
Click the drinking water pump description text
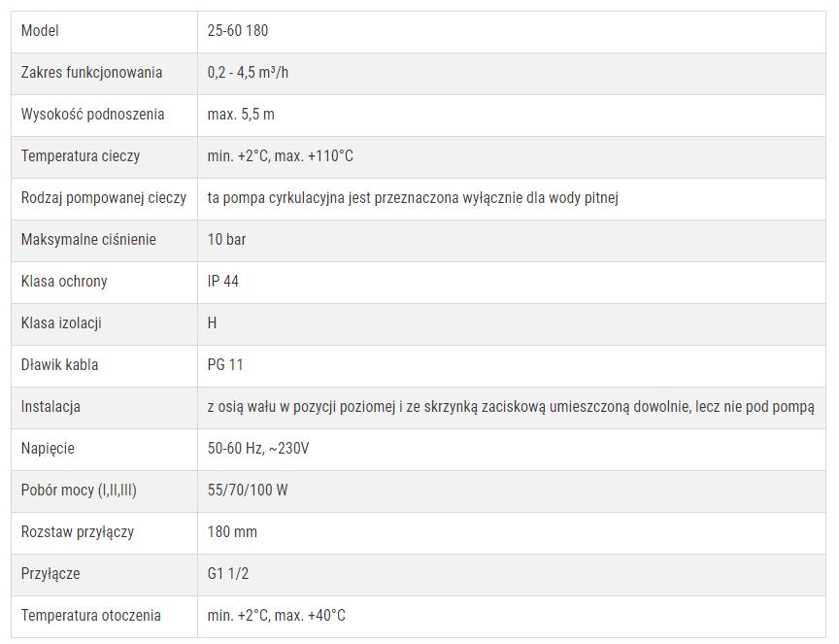pyautogui.click(x=413, y=198)
